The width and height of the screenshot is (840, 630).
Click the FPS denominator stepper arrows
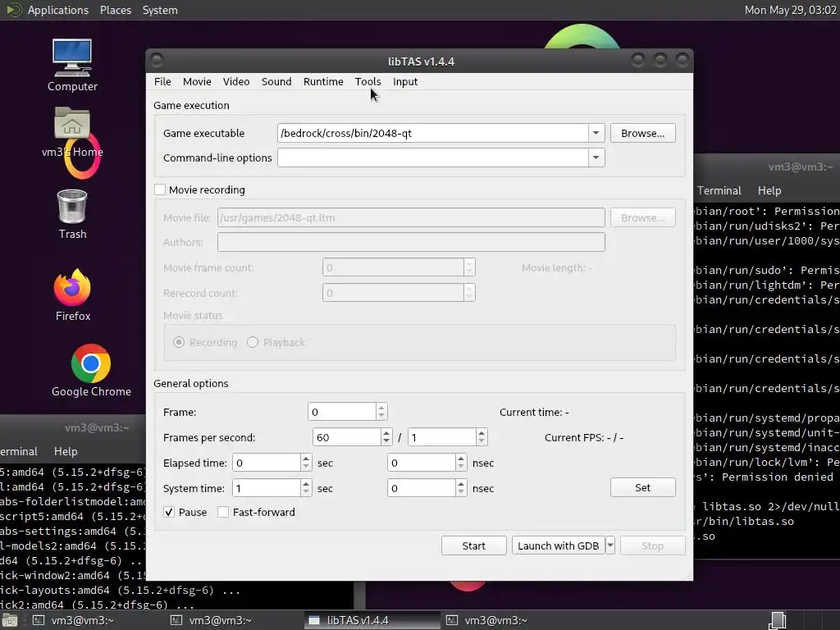pyautogui.click(x=482, y=437)
